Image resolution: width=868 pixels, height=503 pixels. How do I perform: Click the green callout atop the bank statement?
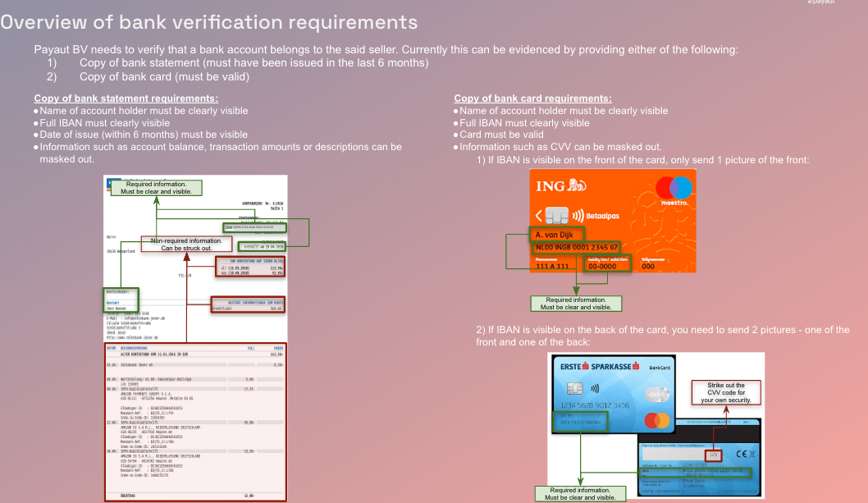pos(156,188)
